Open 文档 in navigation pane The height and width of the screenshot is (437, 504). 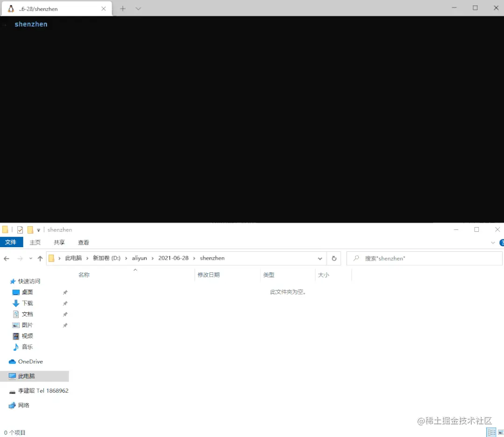(28, 314)
